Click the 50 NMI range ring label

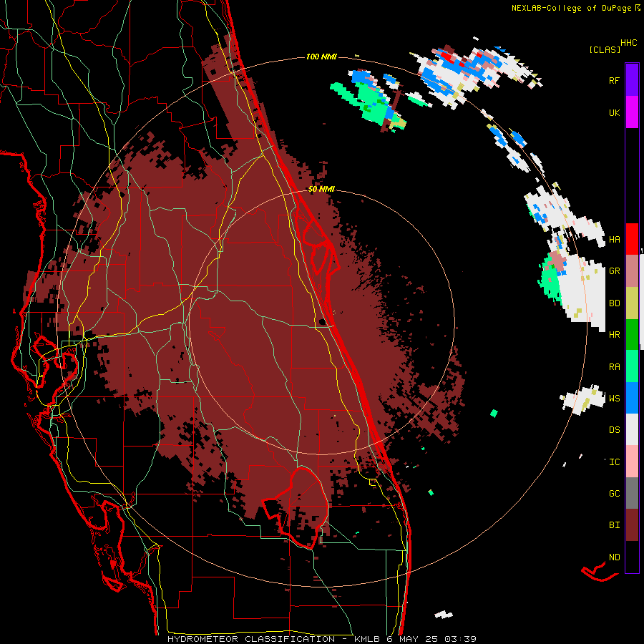321,189
